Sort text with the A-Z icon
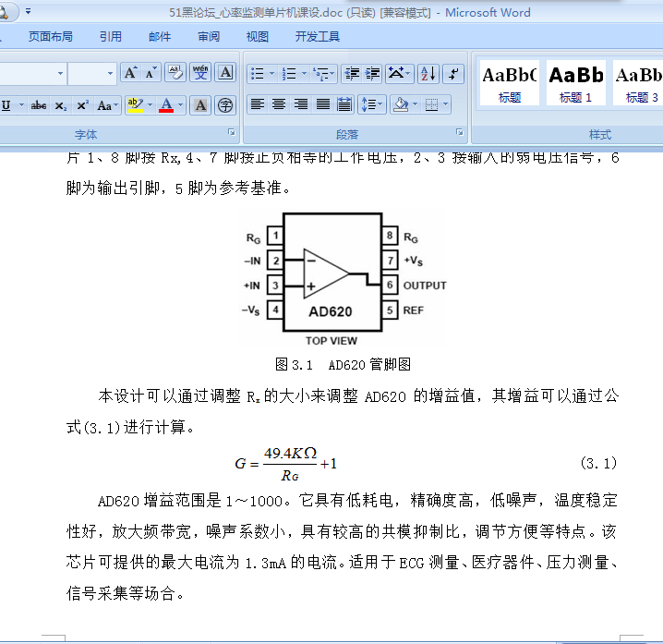 pos(428,74)
